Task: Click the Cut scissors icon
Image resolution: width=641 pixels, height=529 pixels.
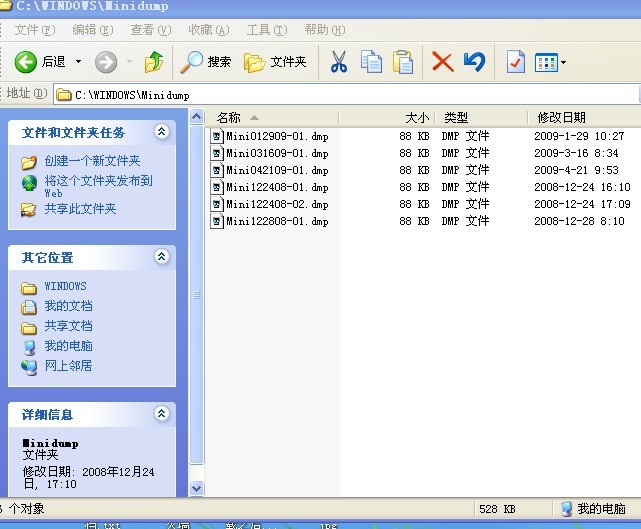Action: point(339,62)
